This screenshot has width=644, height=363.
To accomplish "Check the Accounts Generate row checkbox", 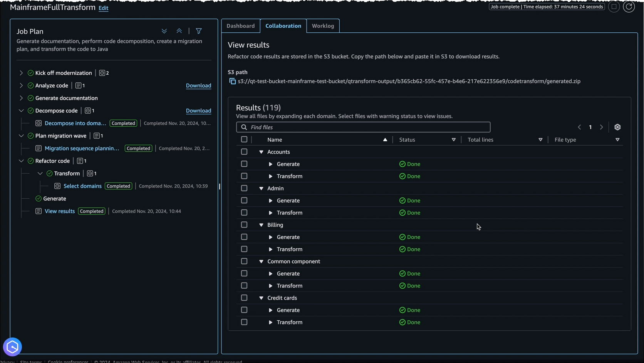I will tap(244, 164).
